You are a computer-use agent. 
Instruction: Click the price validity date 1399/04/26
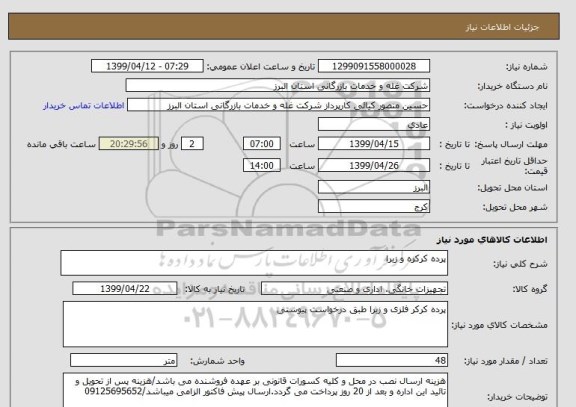[374, 166]
